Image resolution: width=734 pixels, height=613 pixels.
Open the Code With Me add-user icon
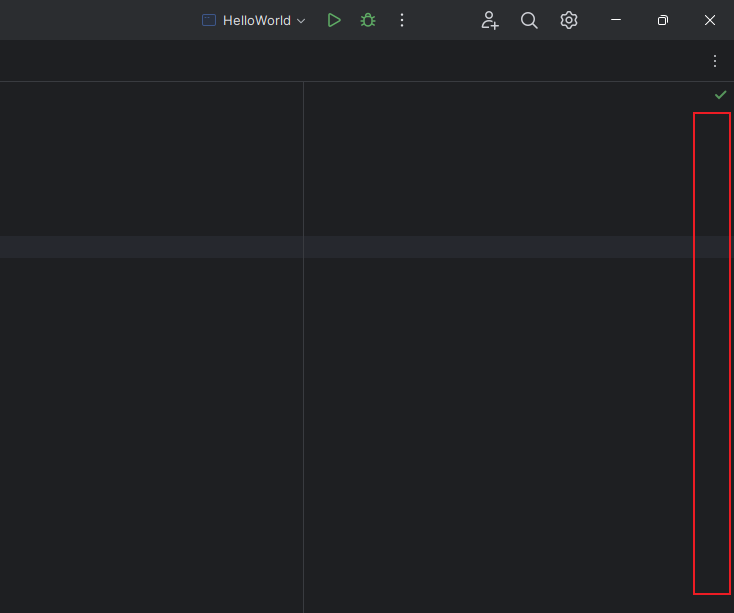coord(490,20)
